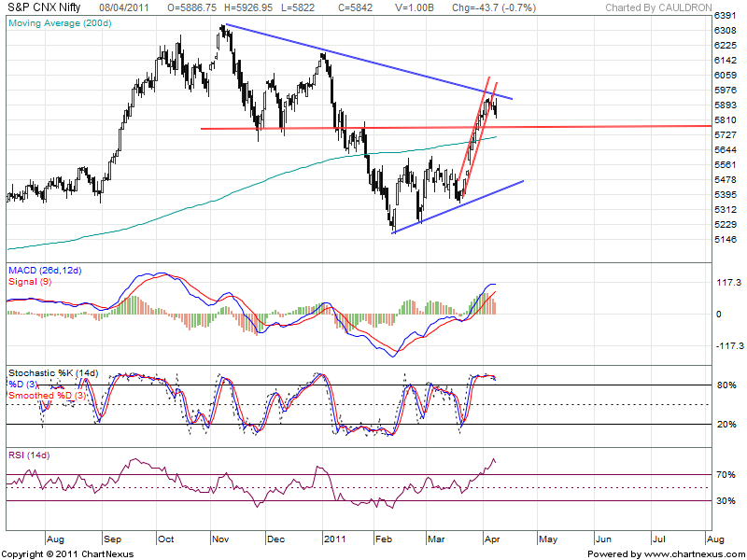
Task: Select the Smoothed %D (3) legend label
Action: coord(47,395)
